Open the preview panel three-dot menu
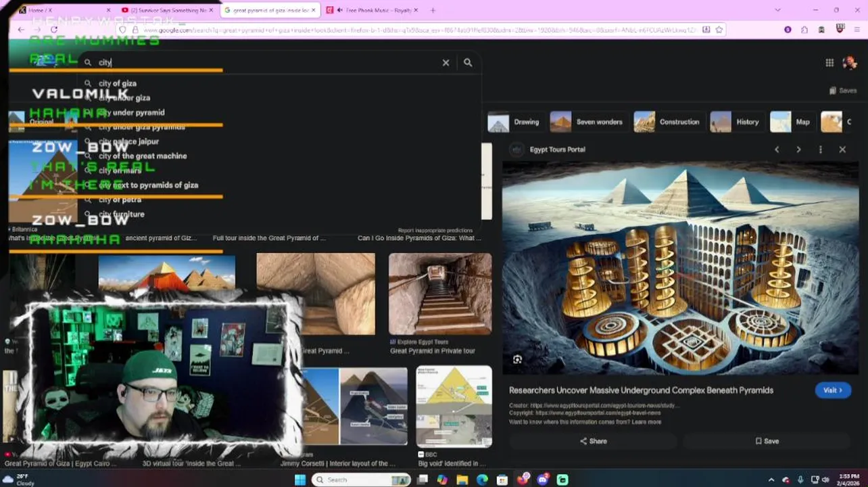 click(x=821, y=149)
